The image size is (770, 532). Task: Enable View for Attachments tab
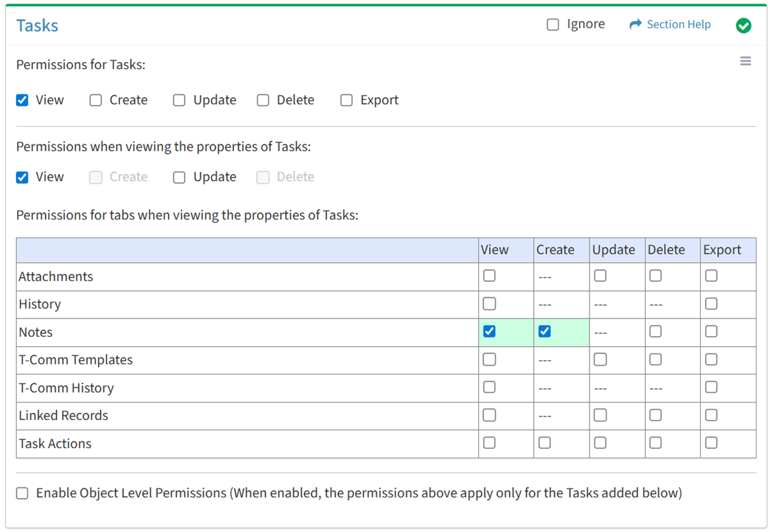(x=489, y=276)
